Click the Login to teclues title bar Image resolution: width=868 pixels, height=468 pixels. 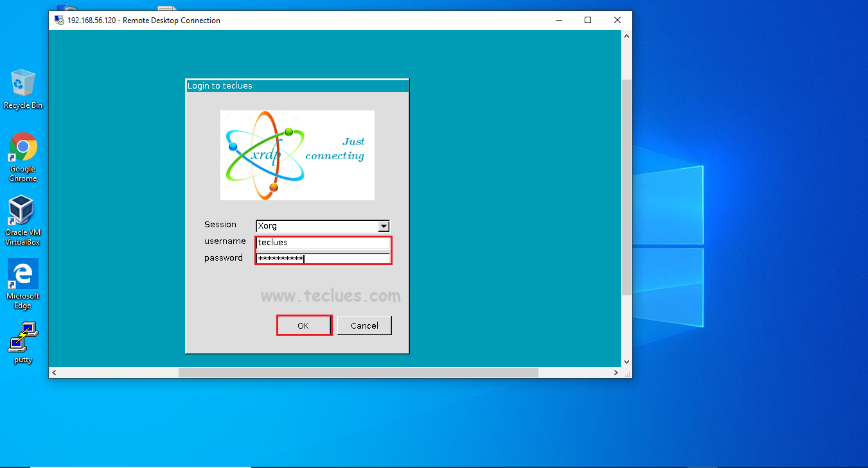(297, 85)
